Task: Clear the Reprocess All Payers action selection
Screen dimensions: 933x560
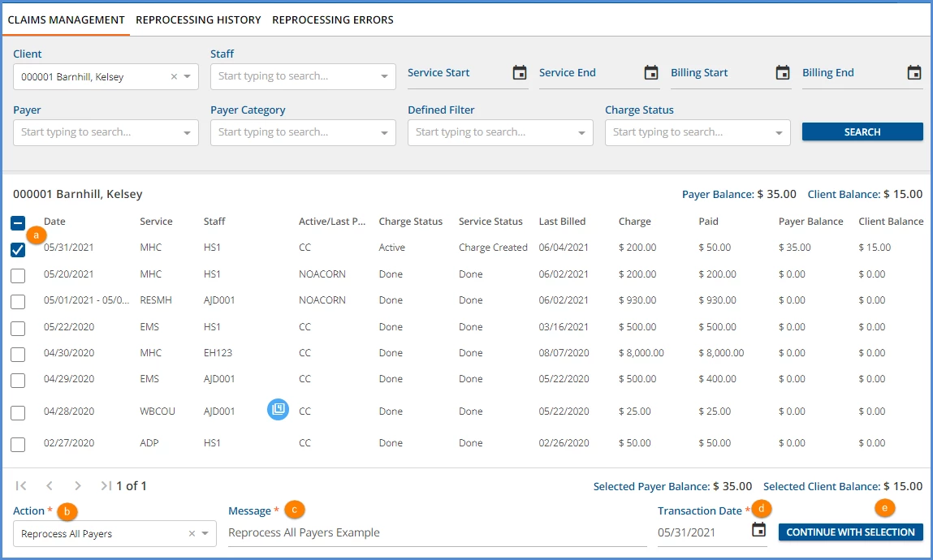Action: [x=192, y=533]
